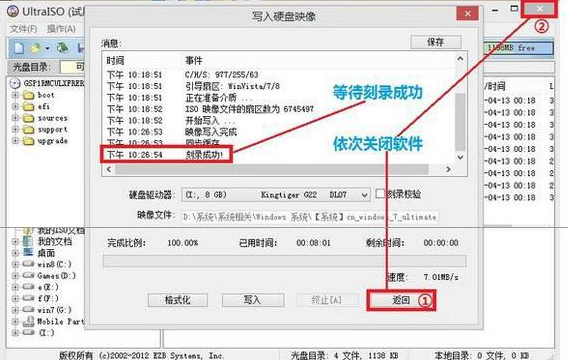Expand the efi folder node
This screenshot has height=360, width=568.
click(15, 107)
